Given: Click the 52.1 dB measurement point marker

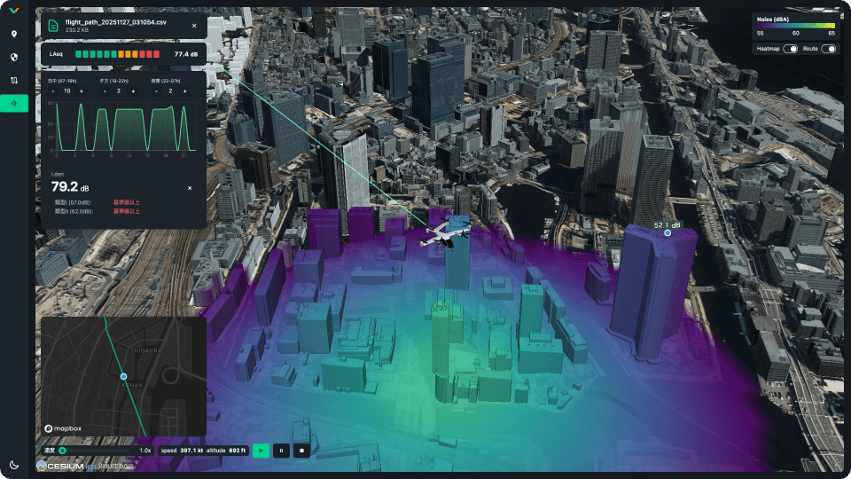Looking at the screenshot, I should pyautogui.click(x=668, y=233).
